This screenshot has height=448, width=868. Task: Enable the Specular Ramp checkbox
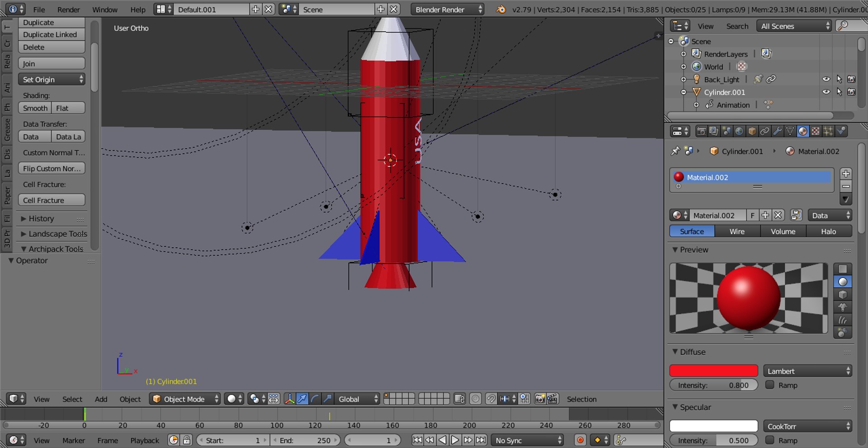[770, 440]
